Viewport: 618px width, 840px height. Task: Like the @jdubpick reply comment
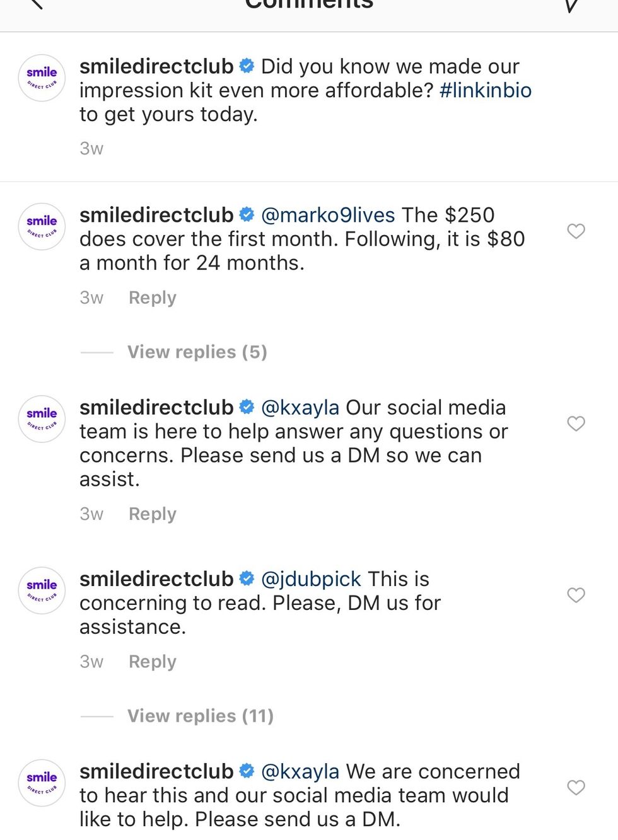pyautogui.click(x=576, y=595)
